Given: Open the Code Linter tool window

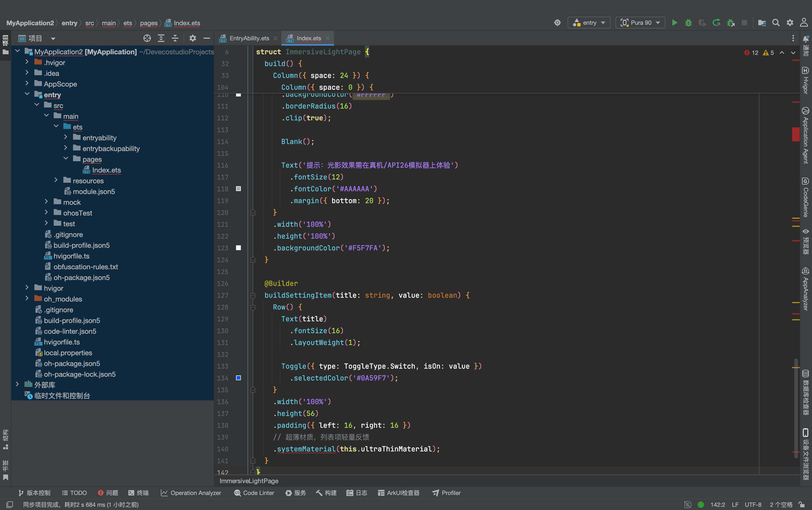Looking at the screenshot, I should coord(254,493).
